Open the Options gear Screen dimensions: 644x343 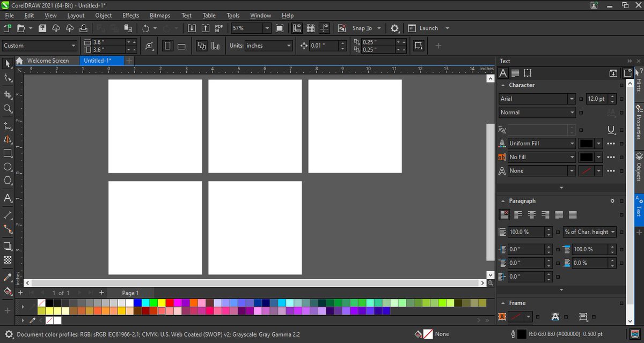[394, 28]
